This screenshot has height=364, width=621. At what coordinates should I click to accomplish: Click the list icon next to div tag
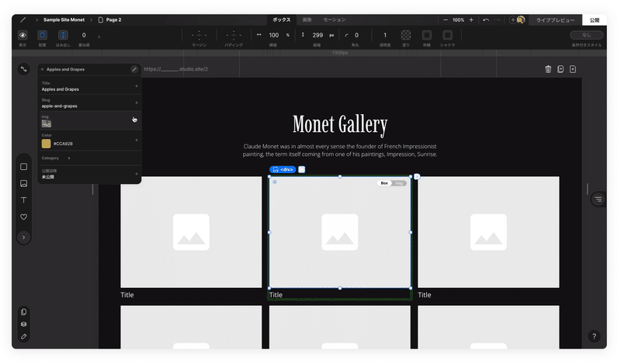[301, 169]
